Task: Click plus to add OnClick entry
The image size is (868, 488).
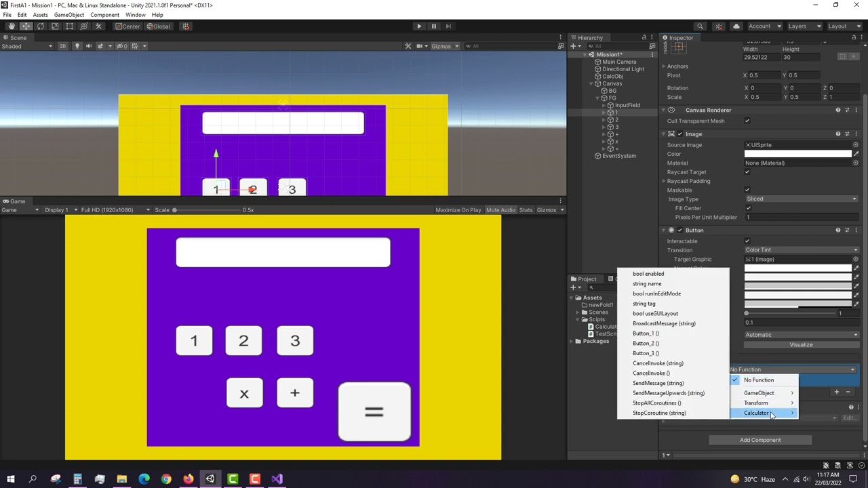Action: click(836, 392)
